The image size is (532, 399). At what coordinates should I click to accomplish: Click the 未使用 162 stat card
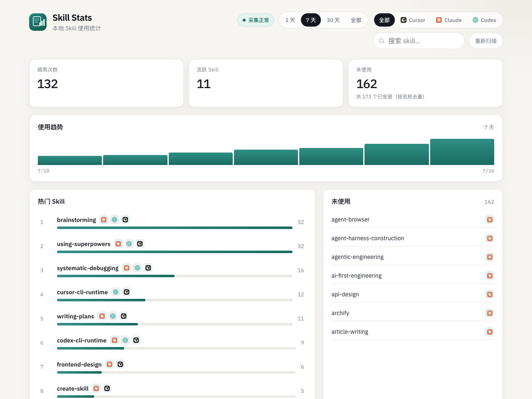click(x=426, y=83)
